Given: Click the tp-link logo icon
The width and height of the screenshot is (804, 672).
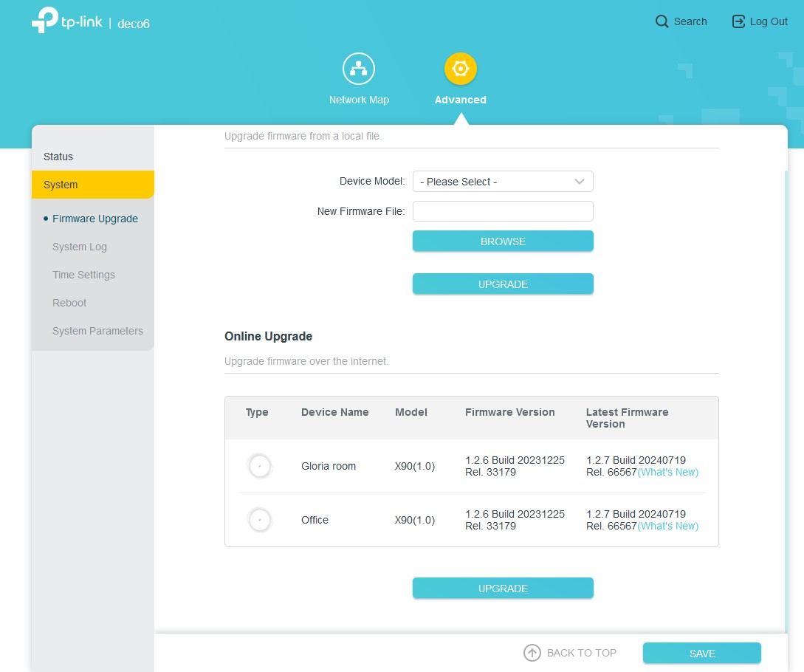Looking at the screenshot, I should click(45, 21).
